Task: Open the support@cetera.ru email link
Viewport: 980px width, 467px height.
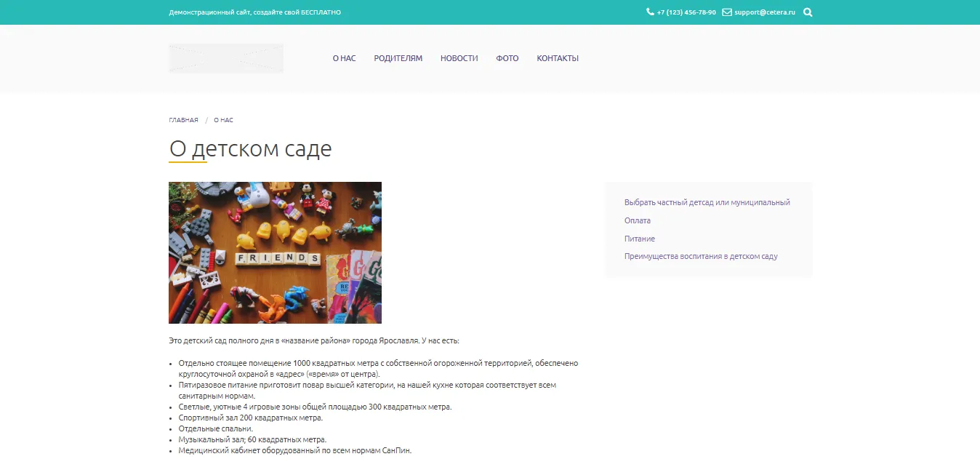Action: click(x=765, y=12)
